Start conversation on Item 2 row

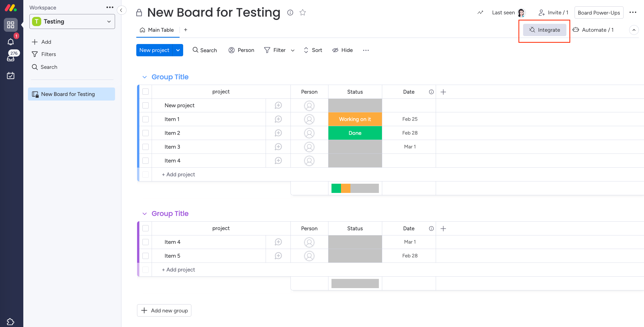(x=278, y=133)
